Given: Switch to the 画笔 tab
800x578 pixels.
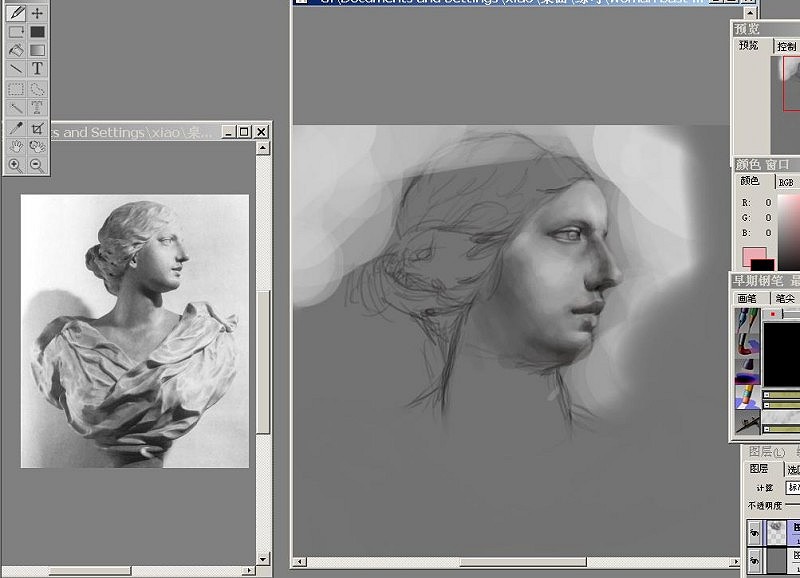Looking at the screenshot, I should tap(747, 298).
